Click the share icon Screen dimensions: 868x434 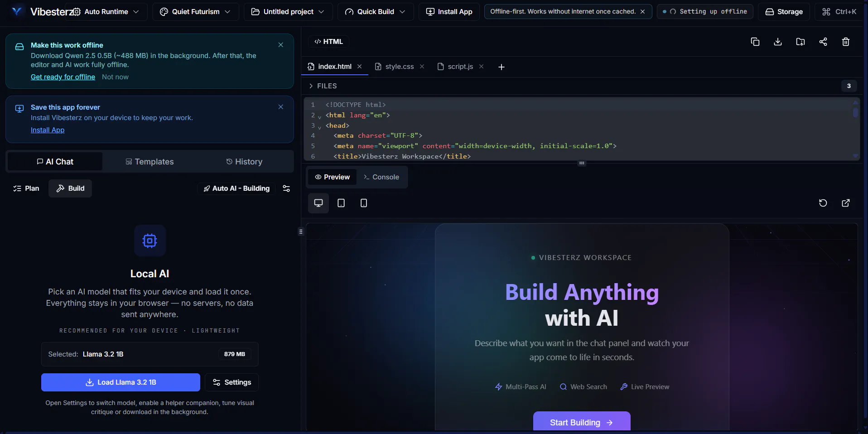823,42
